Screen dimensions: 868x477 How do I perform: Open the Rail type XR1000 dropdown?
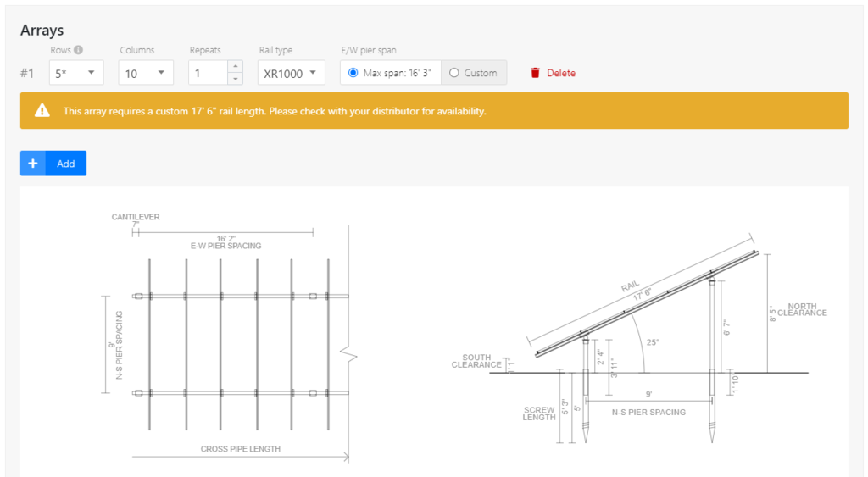291,73
